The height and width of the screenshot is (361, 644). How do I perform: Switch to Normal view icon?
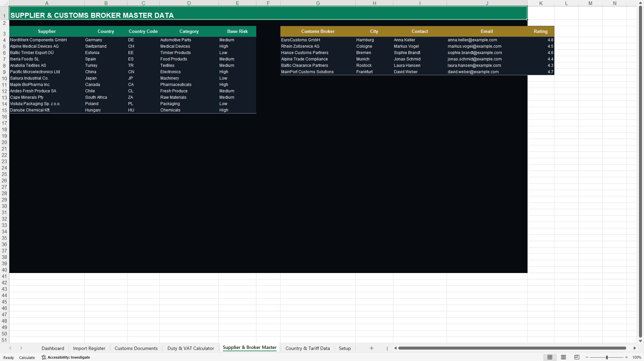tap(550, 357)
